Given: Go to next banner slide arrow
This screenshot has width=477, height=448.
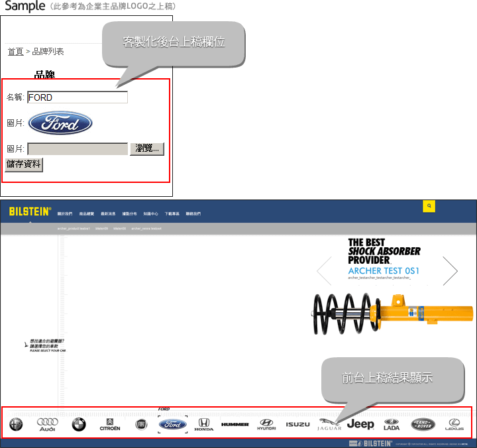Looking at the screenshot, I should click(450, 271).
